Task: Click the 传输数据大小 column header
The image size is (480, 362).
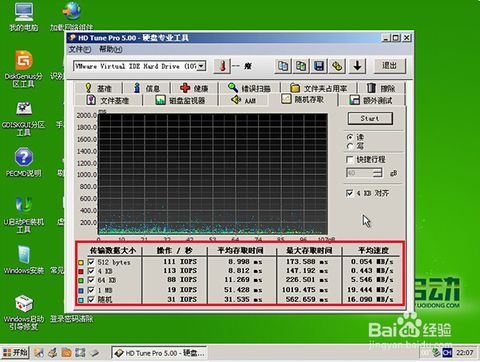Action: 113,250
